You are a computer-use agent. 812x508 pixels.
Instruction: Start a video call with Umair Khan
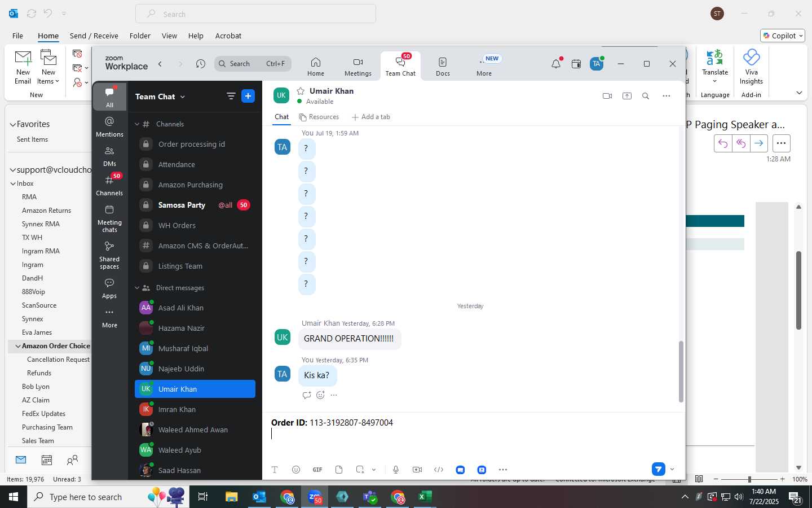[607, 96]
